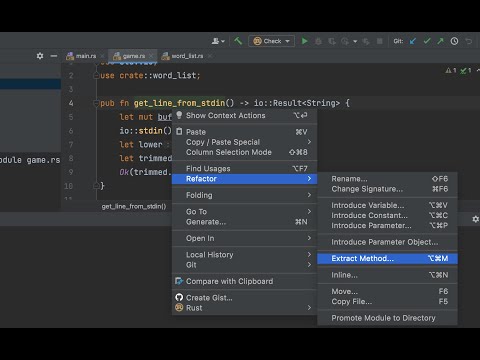This screenshot has width=480, height=360.
Task: Close the game.rs tab
Action: click(x=151, y=56)
